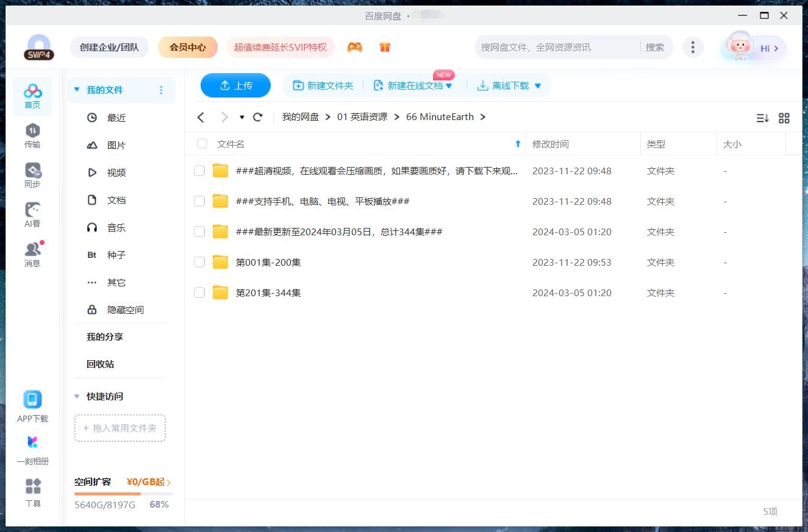808x532 pixels.
Task: Expand the Hi user profile chevron
Action: [776, 48]
